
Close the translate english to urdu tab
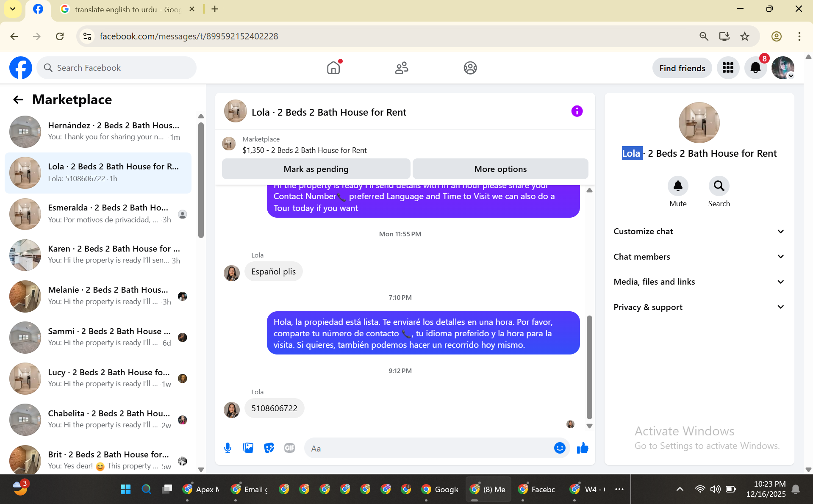point(192,9)
